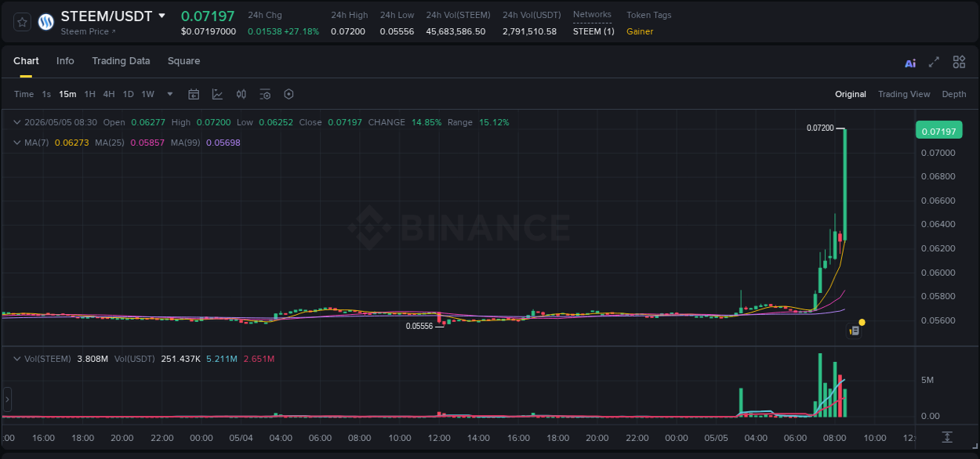Open the Ai chart analysis
Screen dimensions: 980x459
[910, 63]
